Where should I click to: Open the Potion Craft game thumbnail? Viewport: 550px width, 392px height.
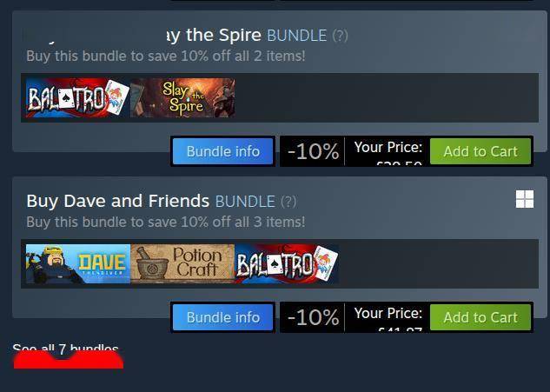[182, 264]
